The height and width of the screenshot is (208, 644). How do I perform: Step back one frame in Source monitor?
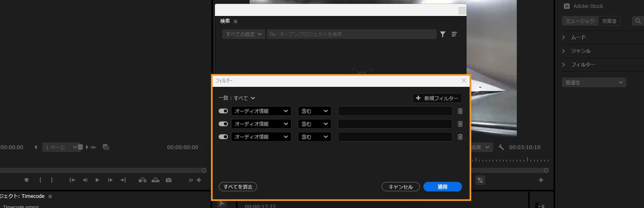[x=85, y=180]
